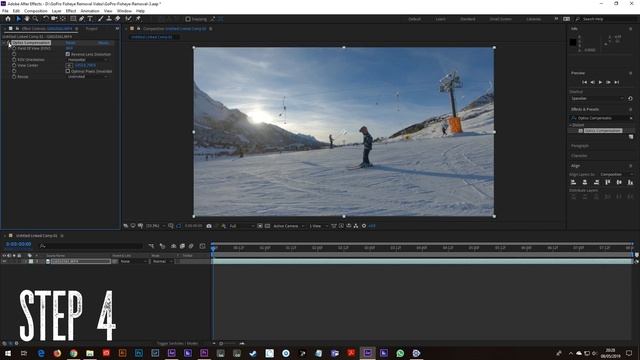This screenshot has width=640, height=360.
Task: Select the Hand tool
Action: 27,19
